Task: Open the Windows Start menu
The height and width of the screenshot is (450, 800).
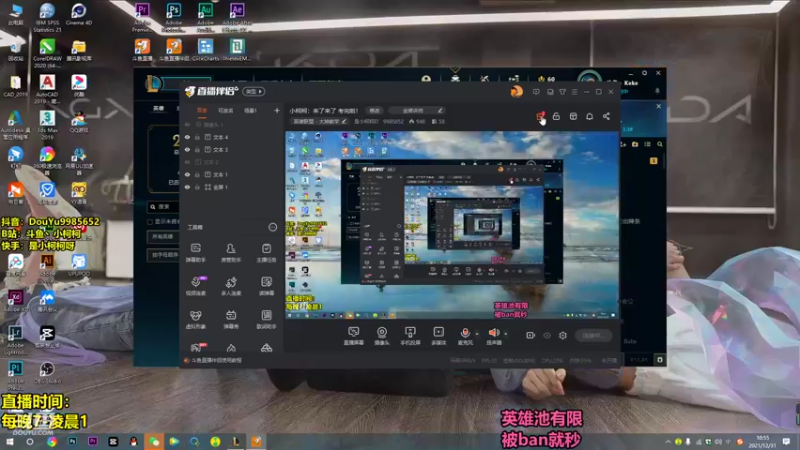Action: click(9, 441)
